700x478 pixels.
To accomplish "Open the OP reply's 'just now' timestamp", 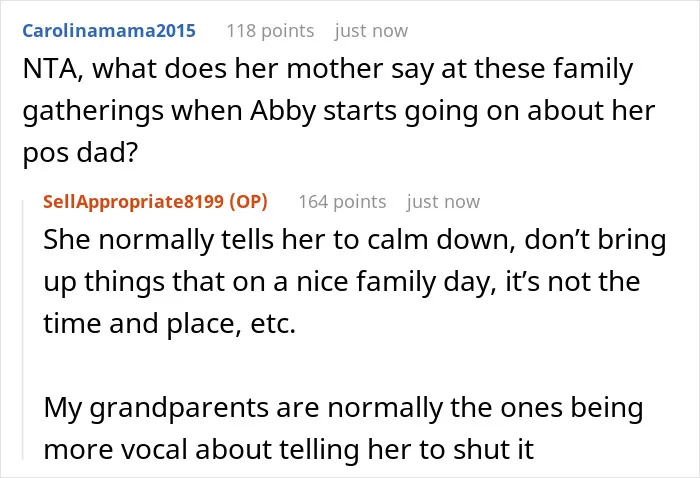I will pos(443,202).
